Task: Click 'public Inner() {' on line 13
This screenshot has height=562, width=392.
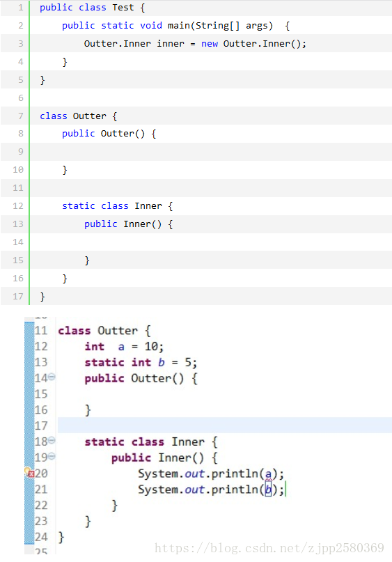Action: pyautogui.click(x=129, y=224)
